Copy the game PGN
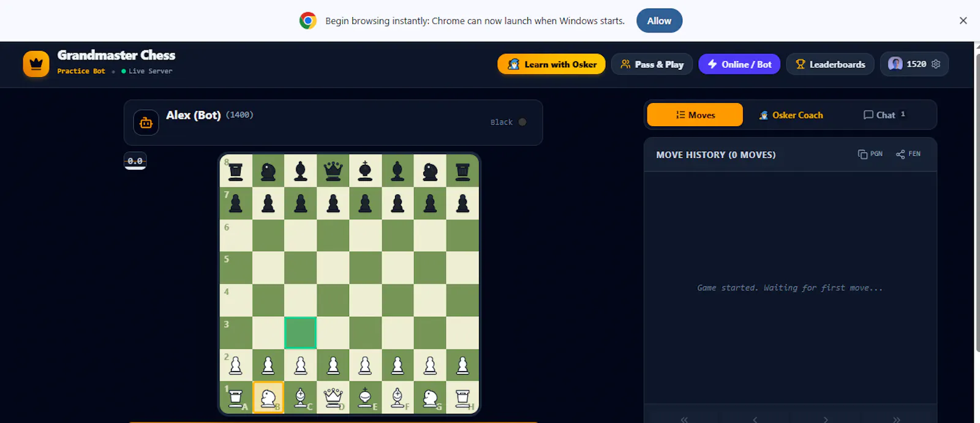 [x=870, y=154]
